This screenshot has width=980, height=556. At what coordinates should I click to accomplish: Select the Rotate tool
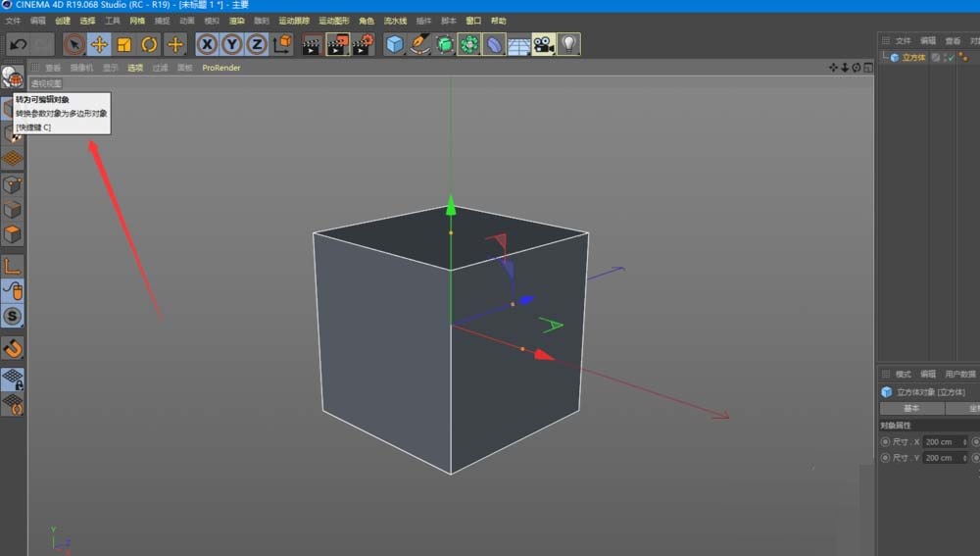click(149, 44)
